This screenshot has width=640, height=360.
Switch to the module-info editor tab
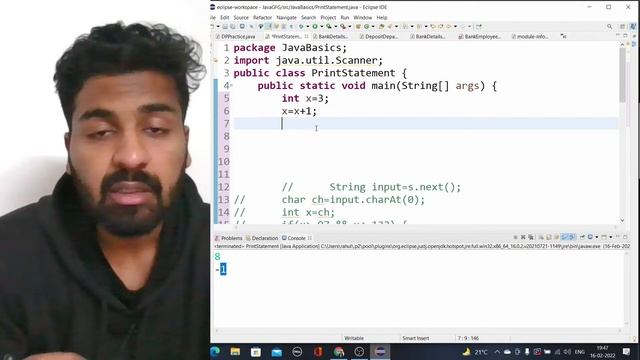point(530,36)
